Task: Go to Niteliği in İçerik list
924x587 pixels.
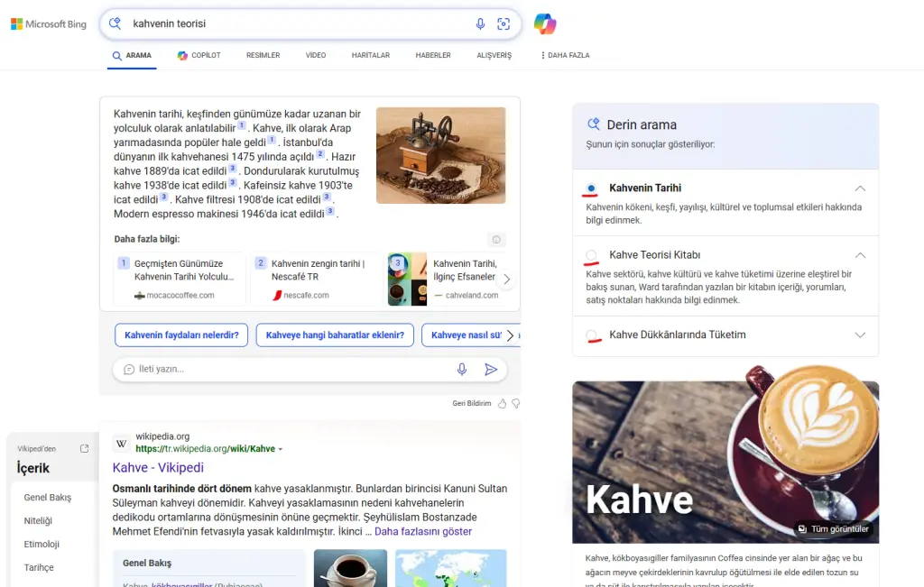Action: pos(38,521)
